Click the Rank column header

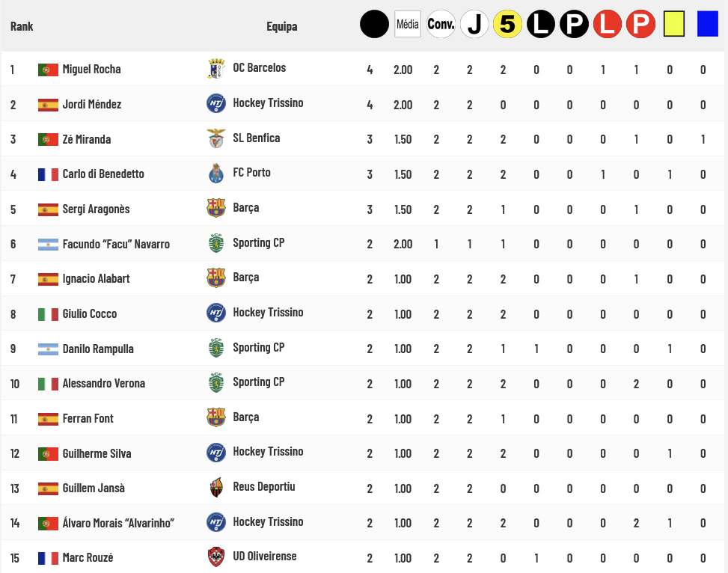tap(22, 27)
